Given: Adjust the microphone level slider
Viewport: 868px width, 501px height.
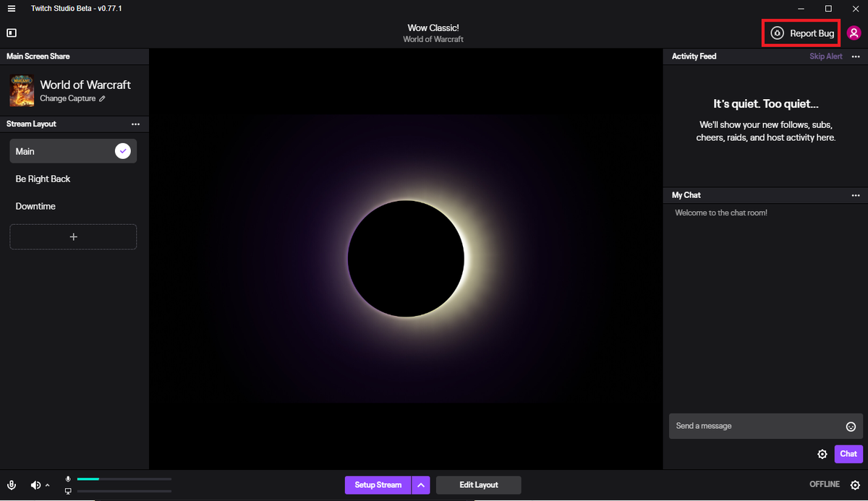Looking at the screenshot, I should (x=124, y=479).
